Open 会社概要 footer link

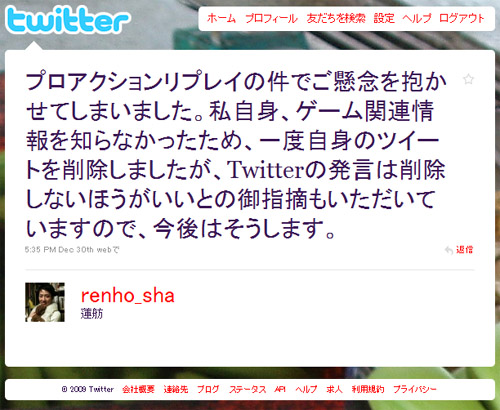tap(138, 389)
